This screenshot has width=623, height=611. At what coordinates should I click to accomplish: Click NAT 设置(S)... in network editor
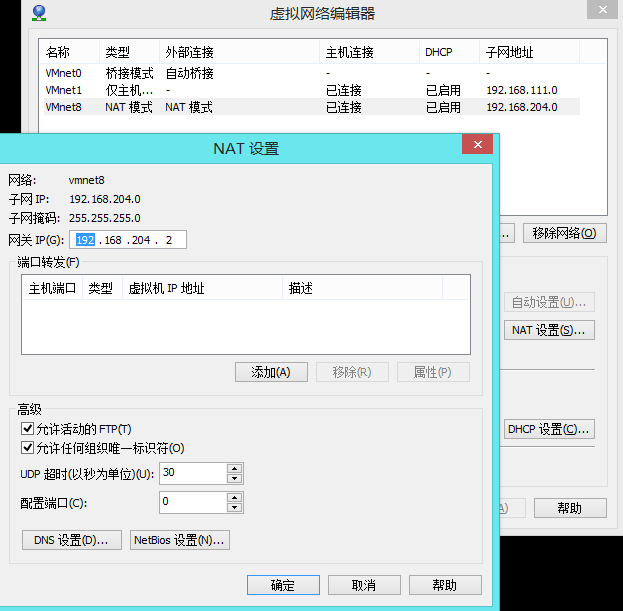pos(549,330)
